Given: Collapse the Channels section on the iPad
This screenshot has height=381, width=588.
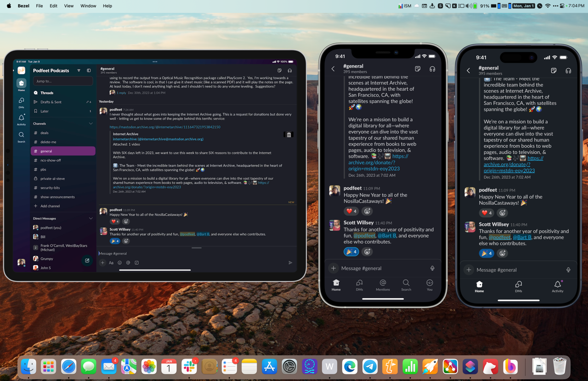Looking at the screenshot, I should (91, 124).
